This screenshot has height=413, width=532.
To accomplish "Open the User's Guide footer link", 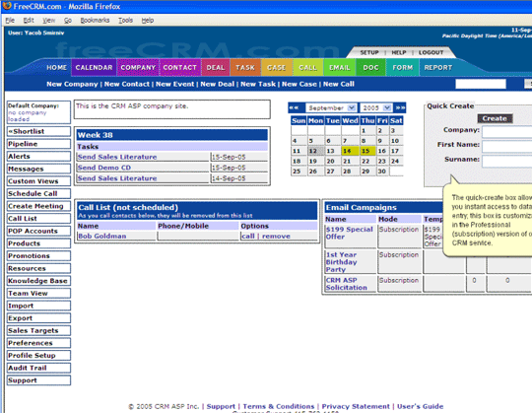I will [420, 406].
